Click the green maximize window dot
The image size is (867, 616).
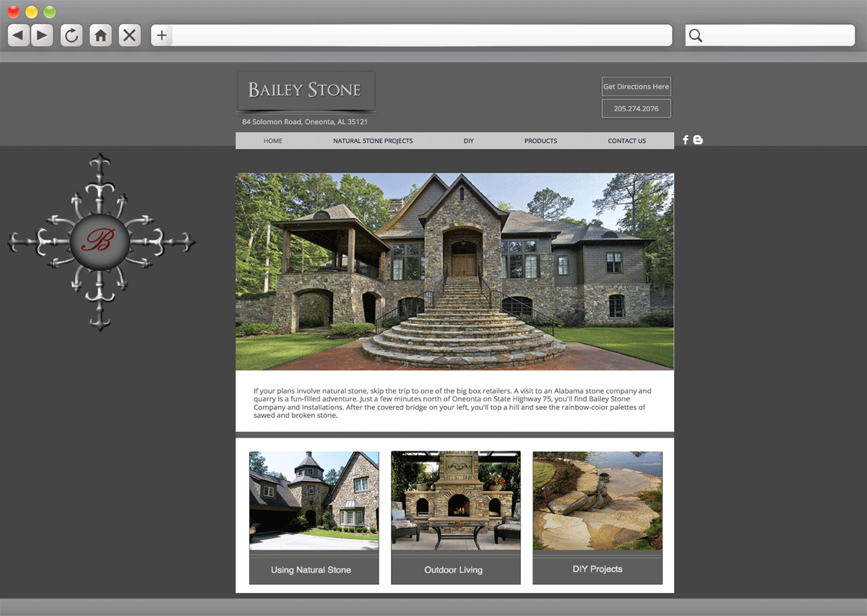pos(49,12)
